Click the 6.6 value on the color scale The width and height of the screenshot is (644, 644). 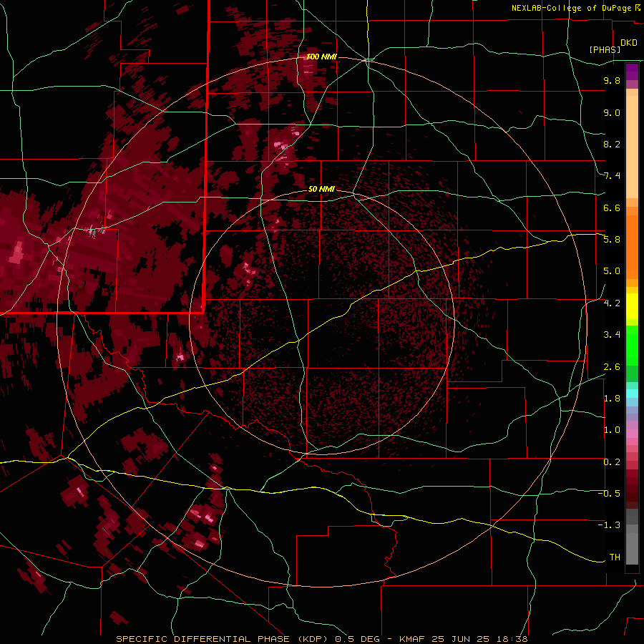point(612,208)
